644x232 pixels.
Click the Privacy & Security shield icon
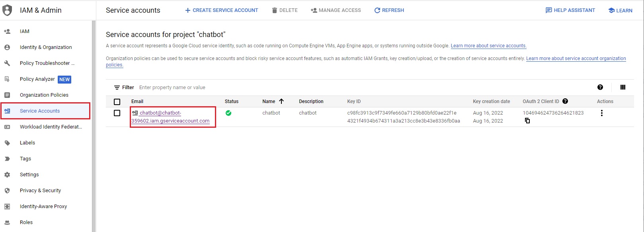coord(7,191)
